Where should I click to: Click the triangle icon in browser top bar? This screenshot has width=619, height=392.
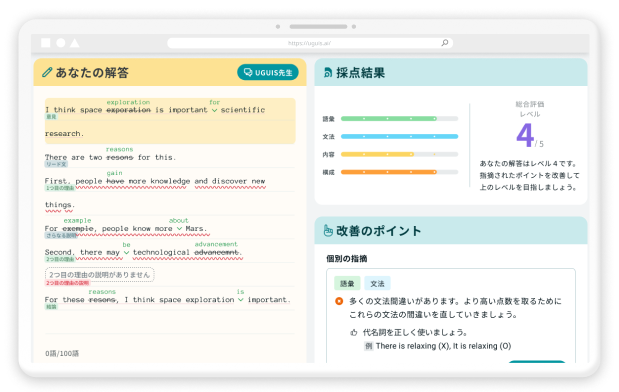tap(75, 43)
